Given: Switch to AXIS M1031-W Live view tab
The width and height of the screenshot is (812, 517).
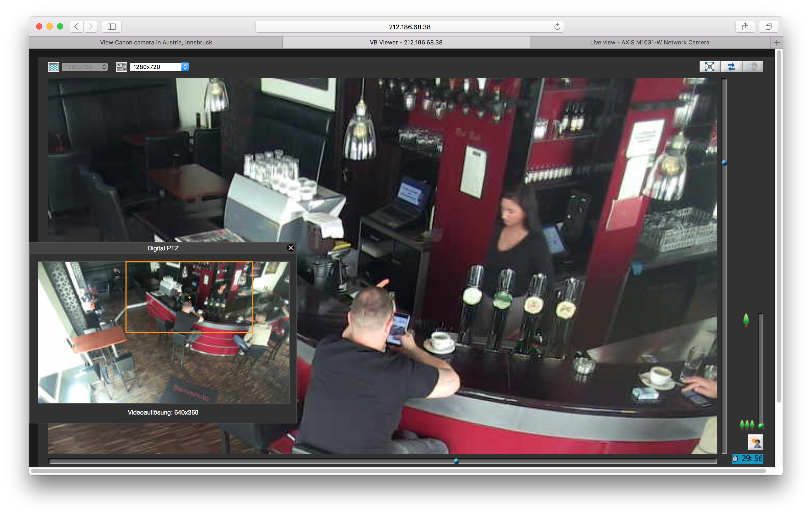Looking at the screenshot, I should click(x=649, y=43).
